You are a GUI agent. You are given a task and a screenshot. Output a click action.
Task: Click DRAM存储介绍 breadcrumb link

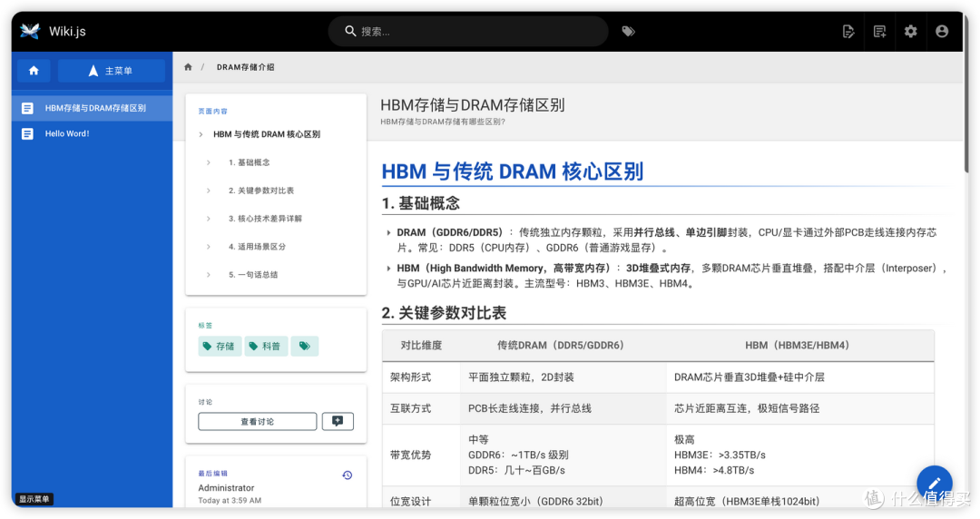(246, 67)
